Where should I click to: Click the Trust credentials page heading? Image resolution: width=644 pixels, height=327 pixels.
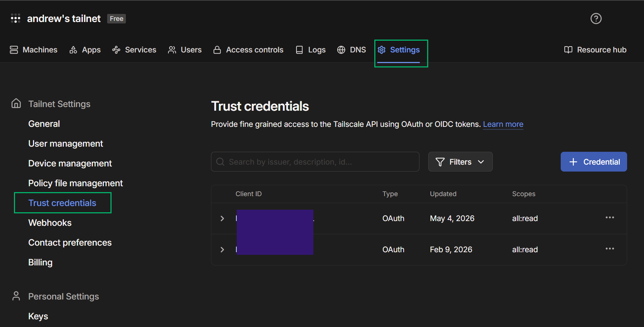coord(260,106)
